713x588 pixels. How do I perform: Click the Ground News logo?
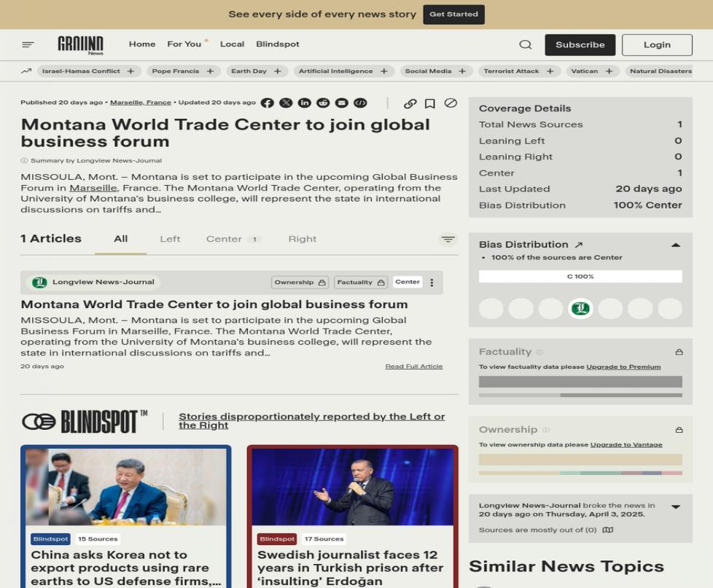80,45
